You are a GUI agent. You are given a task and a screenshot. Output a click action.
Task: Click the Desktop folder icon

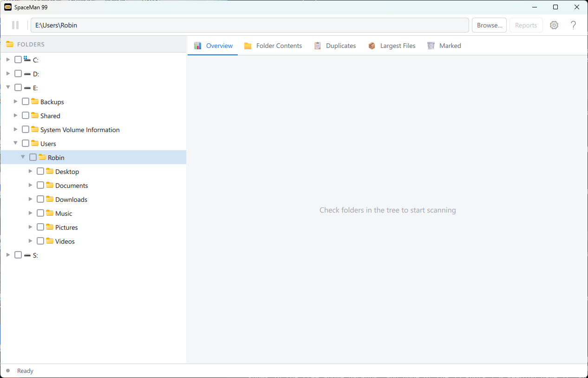coord(50,171)
